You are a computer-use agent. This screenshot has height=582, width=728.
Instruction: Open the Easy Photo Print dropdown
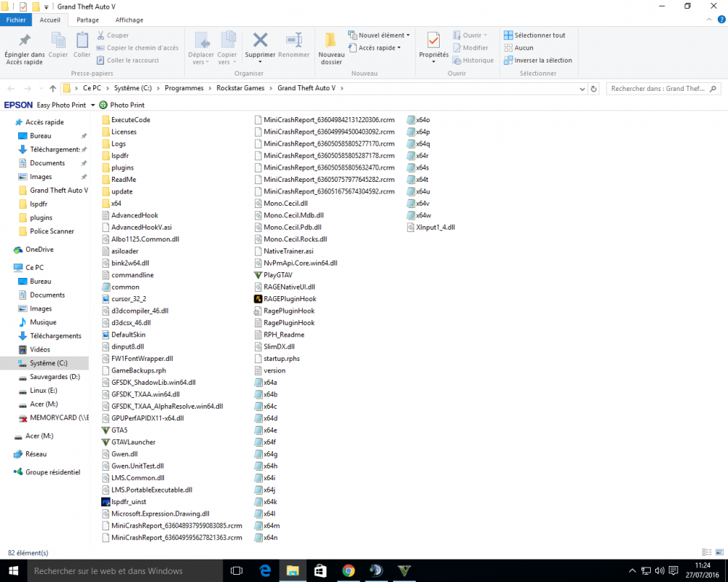(x=93, y=105)
